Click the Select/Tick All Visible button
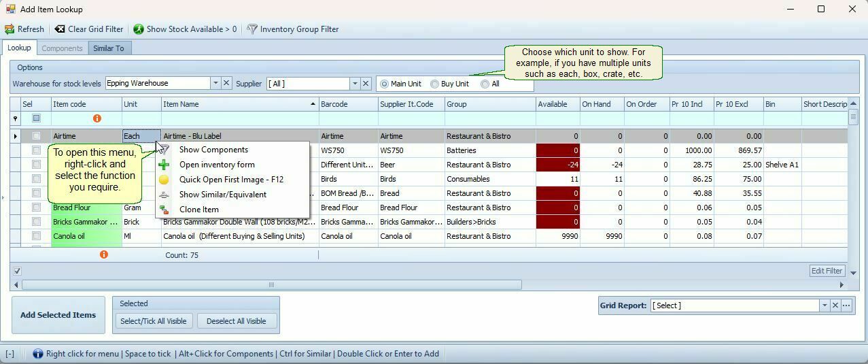 [153, 321]
